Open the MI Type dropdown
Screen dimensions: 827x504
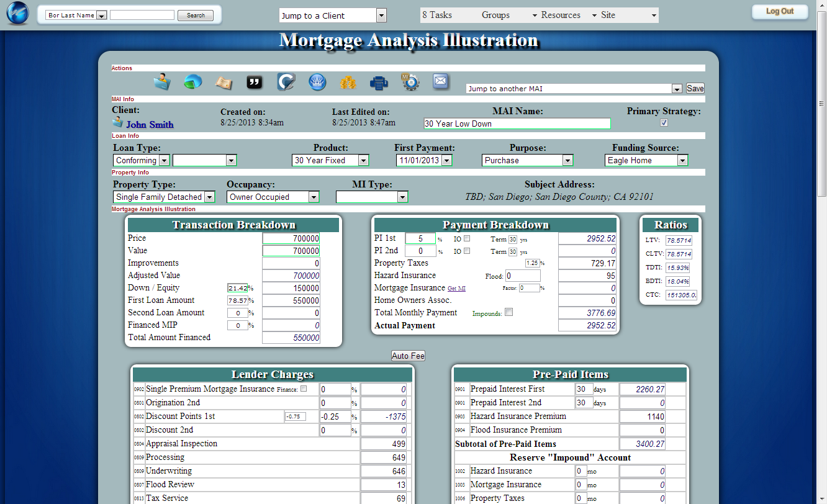pos(402,196)
